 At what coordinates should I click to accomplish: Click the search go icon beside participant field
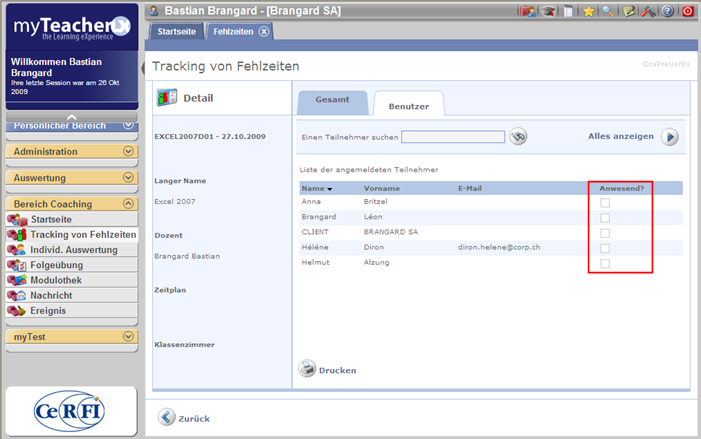518,137
